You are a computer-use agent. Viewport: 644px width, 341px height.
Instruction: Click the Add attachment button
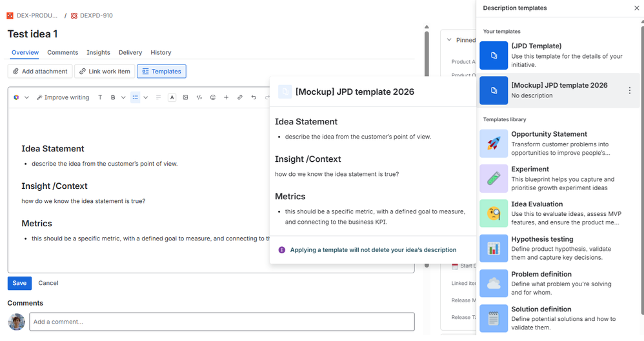40,71
